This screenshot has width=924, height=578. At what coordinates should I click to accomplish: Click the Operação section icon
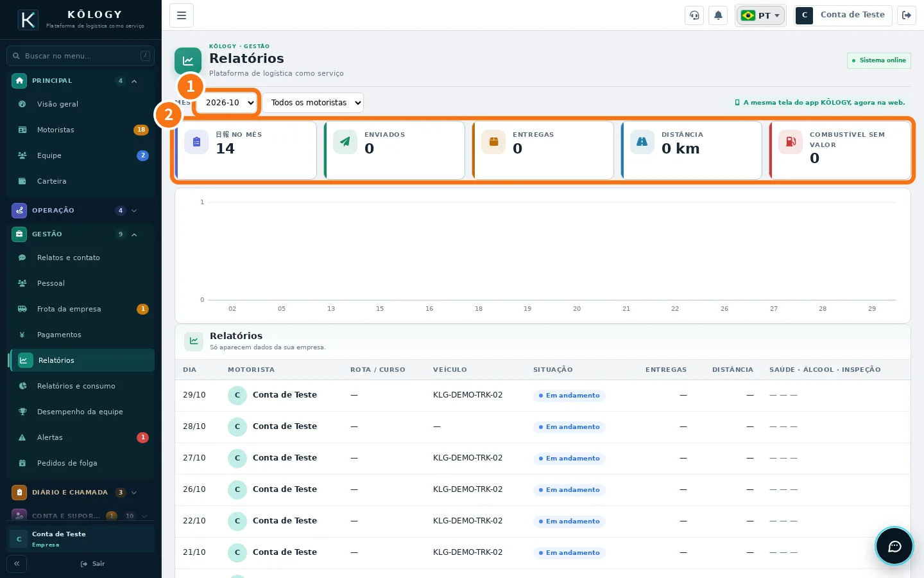(19, 211)
